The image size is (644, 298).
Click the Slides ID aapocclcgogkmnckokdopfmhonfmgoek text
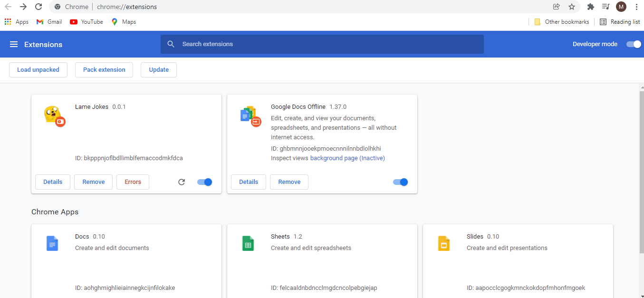pos(526,288)
